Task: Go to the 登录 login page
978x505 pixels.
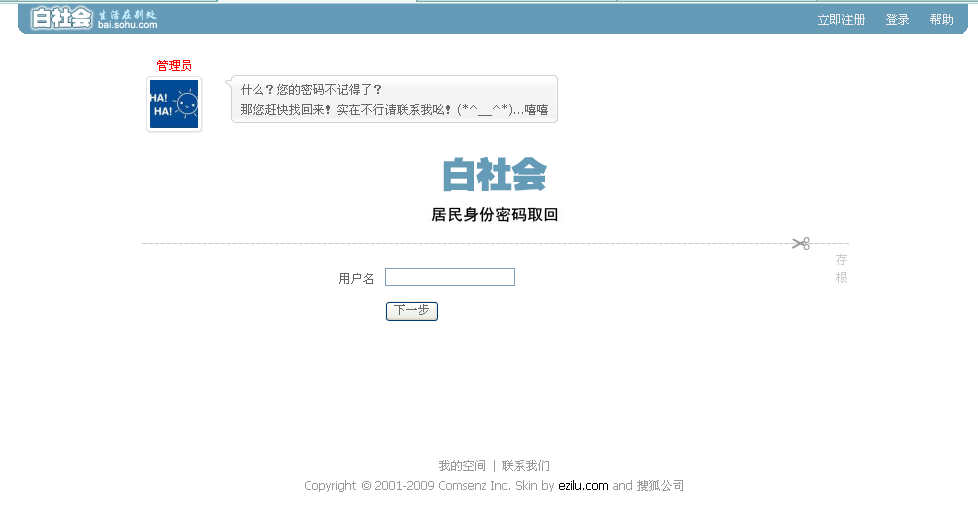Action: (898, 20)
